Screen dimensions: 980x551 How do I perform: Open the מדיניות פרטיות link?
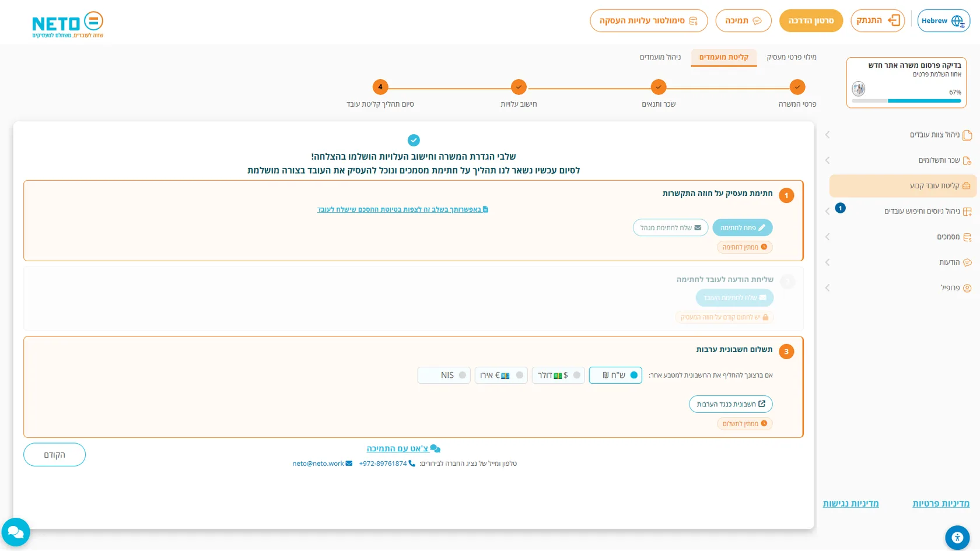941,503
